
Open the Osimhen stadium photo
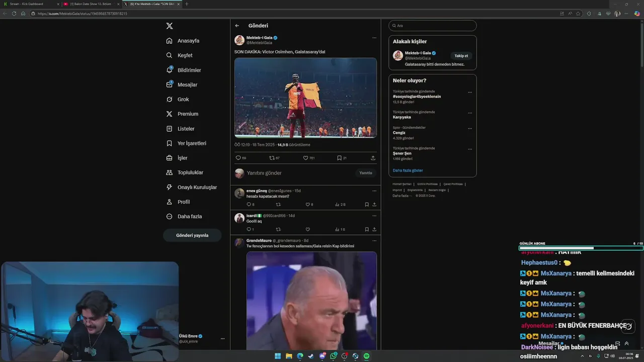coord(305,98)
